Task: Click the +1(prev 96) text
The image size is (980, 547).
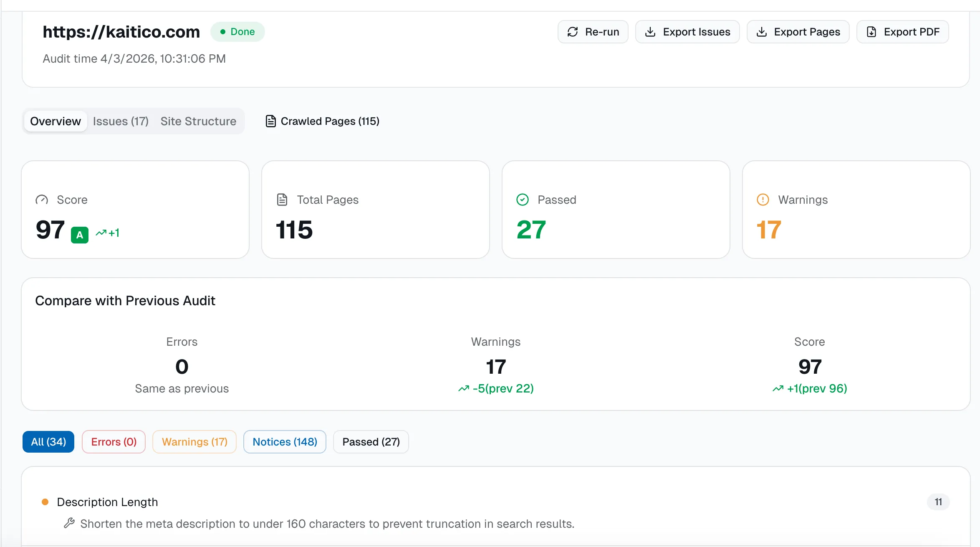Action: tap(817, 389)
